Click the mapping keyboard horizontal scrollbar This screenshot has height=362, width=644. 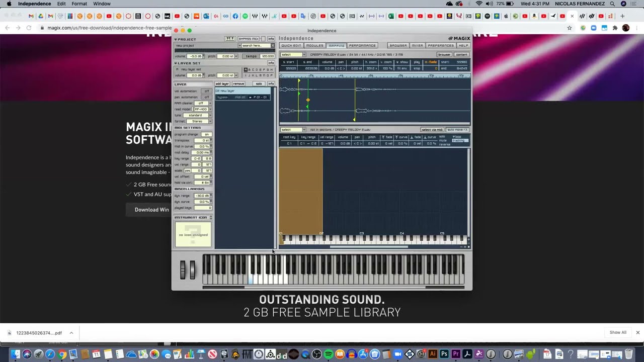[369, 247]
